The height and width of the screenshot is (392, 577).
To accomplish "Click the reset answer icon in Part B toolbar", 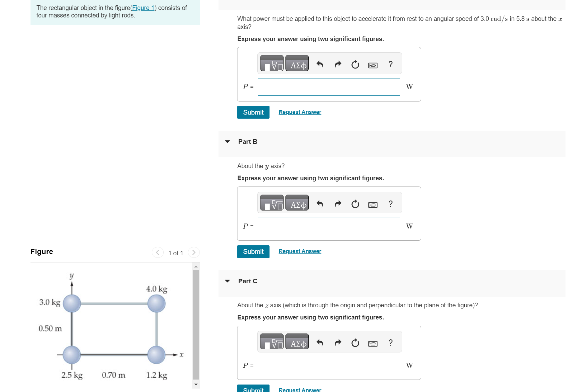I will click(355, 204).
